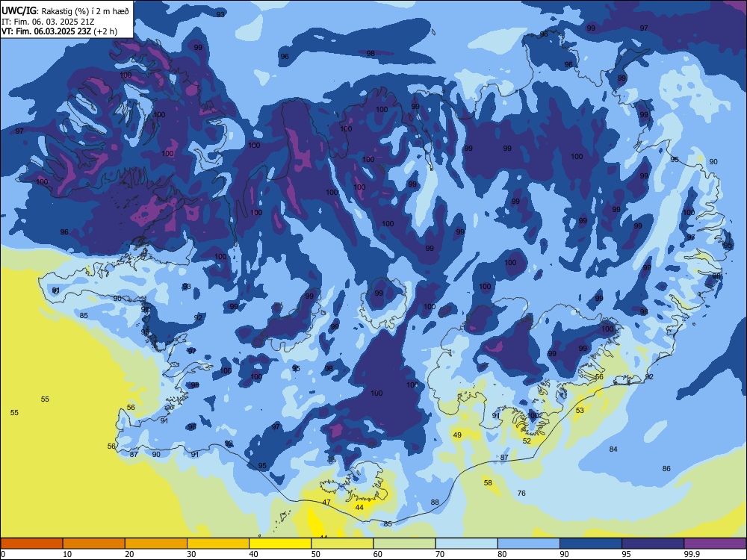Select the 40–50 bright yellow legend swatch

pyautogui.click(x=280, y=544)
